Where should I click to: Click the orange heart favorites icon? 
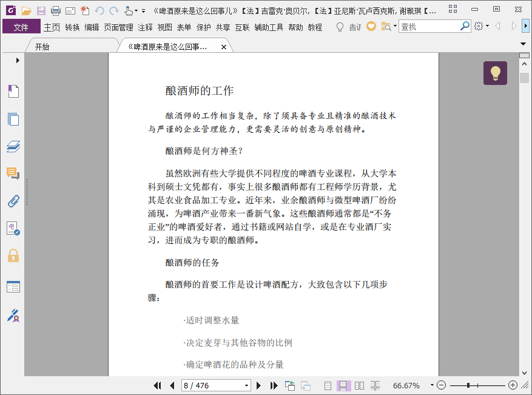click(x=371, y=26)
